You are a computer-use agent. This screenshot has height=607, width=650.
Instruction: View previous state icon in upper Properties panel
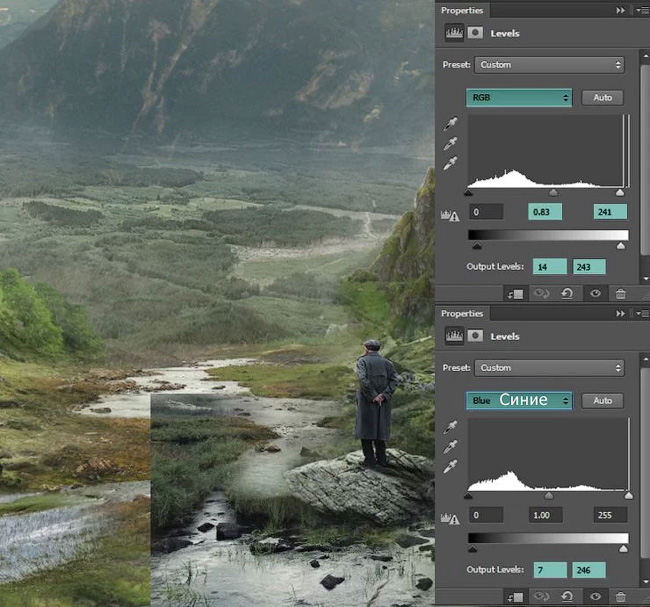pyautogui.click(x=541, y=294)
